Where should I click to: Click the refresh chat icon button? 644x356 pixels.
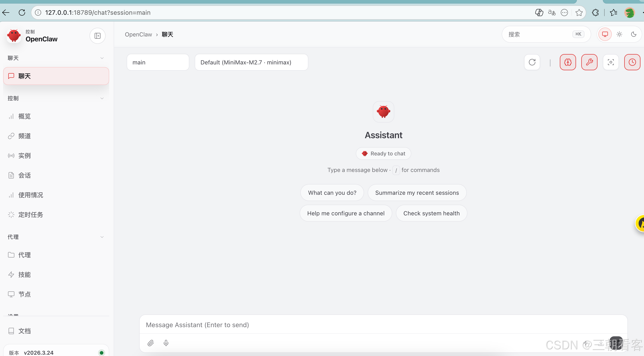(x=532, y=62)
